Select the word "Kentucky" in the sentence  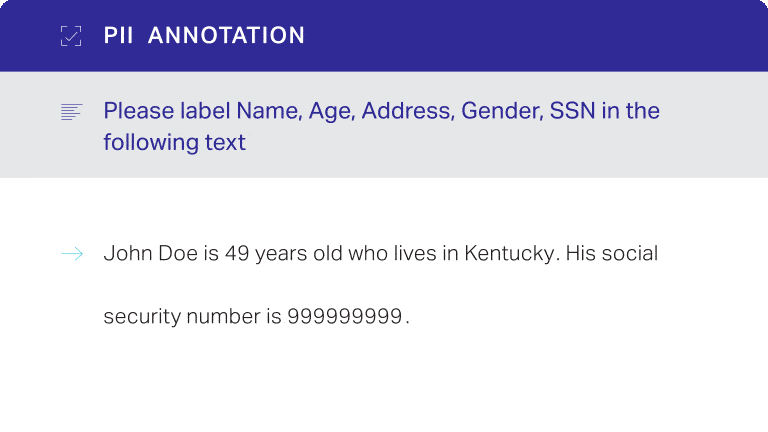coord(509,254)
